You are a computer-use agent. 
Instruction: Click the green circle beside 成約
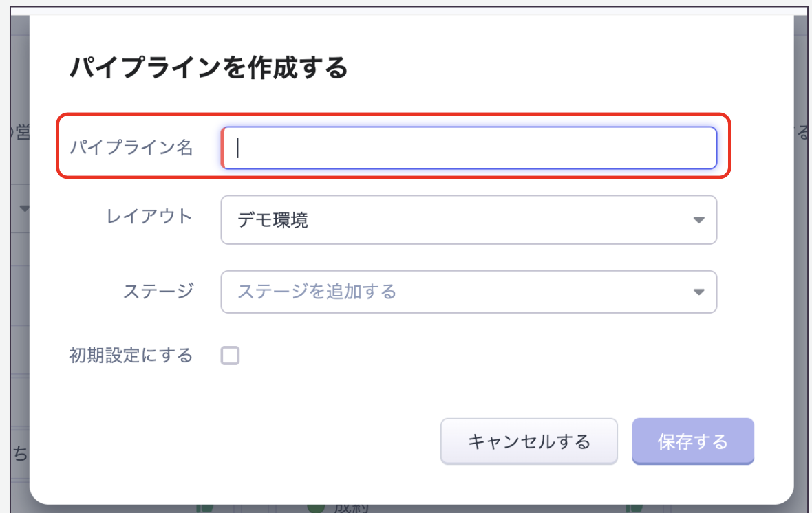pos(315,507)
